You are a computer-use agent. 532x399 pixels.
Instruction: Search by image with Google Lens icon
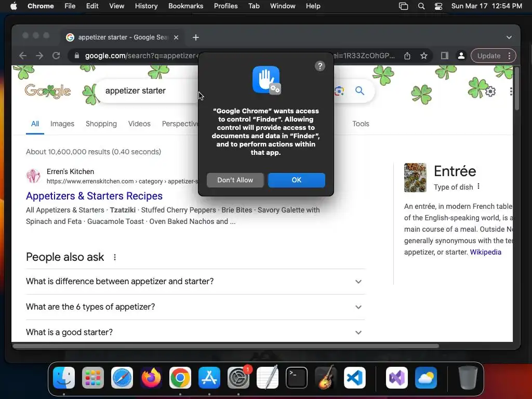click(x=339, y=90)
